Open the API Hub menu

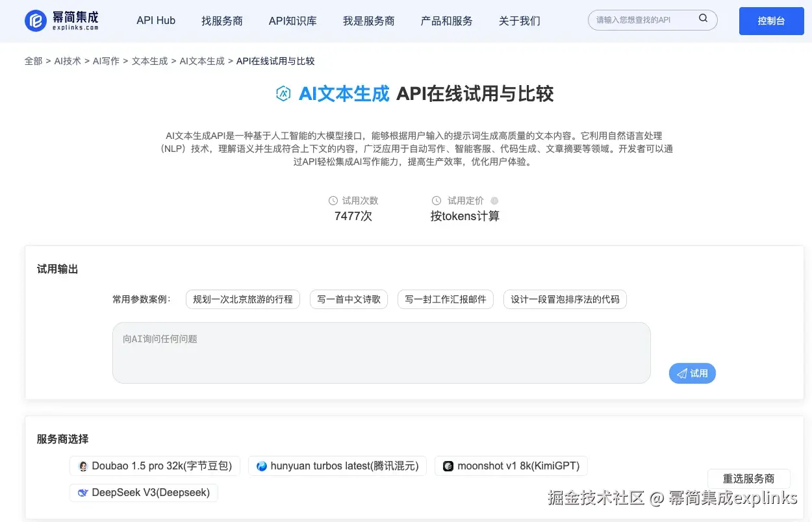(x=156, y=21)
